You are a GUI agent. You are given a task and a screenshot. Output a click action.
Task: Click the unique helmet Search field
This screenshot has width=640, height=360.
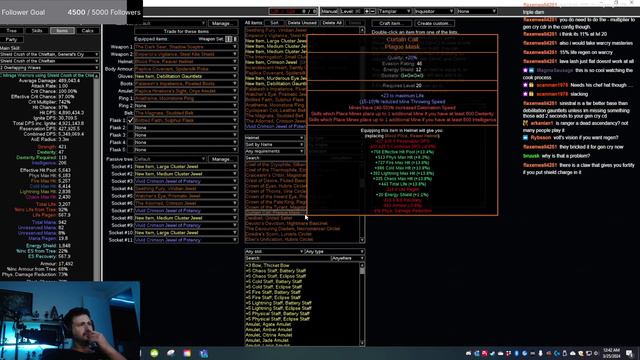pos(274,158)
